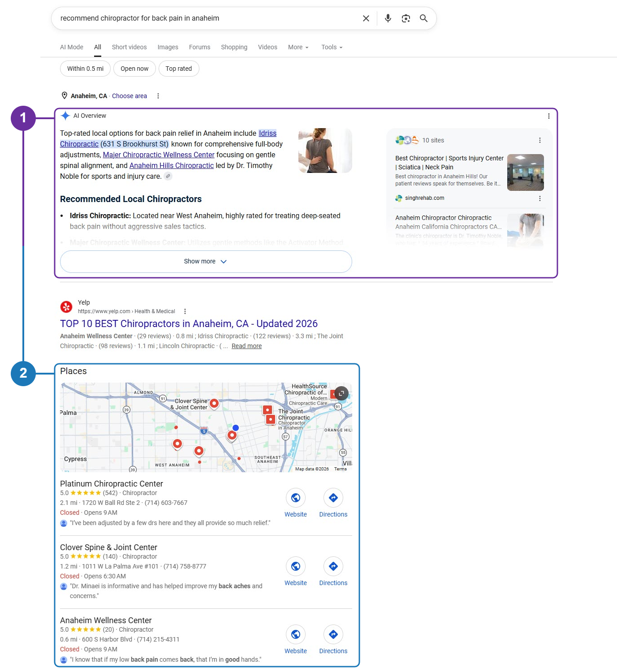Image resolution: width=617 pixels, height=672 pixels.
Task: Click the singhrehab.com source label
Action: (x=425, y=198)
